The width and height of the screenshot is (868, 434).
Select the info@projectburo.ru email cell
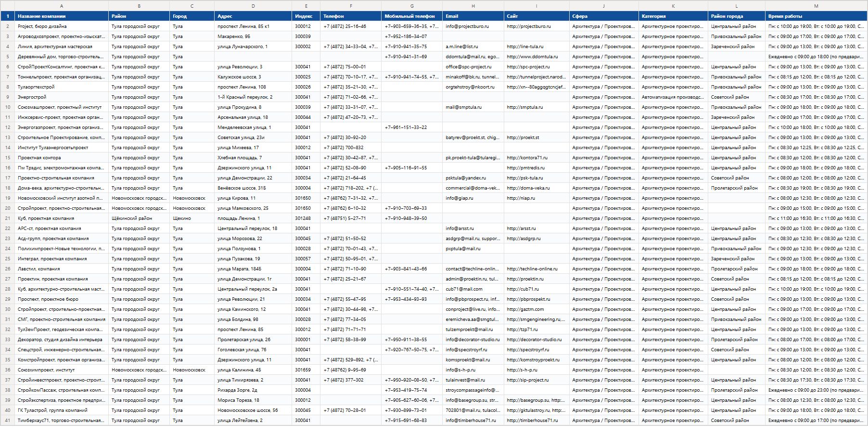(473, 26)
